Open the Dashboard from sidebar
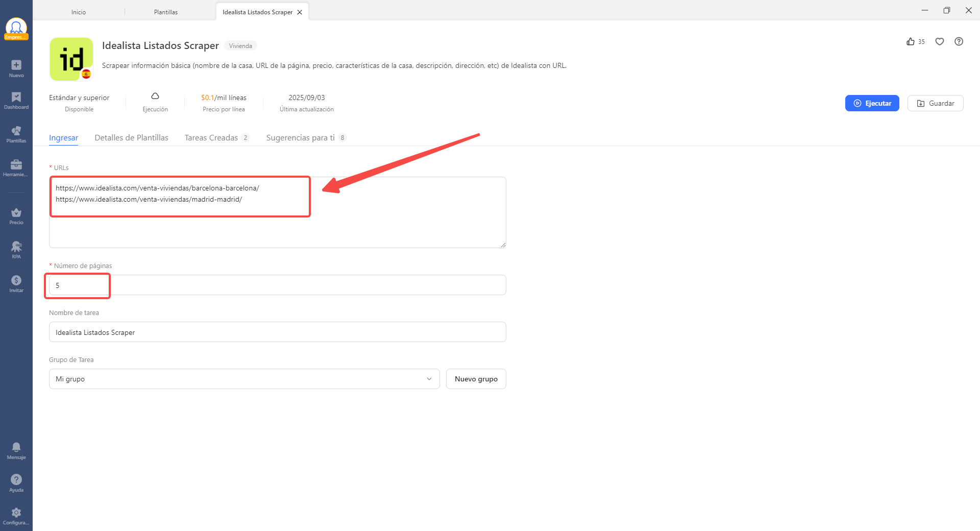 pos(16,98)
